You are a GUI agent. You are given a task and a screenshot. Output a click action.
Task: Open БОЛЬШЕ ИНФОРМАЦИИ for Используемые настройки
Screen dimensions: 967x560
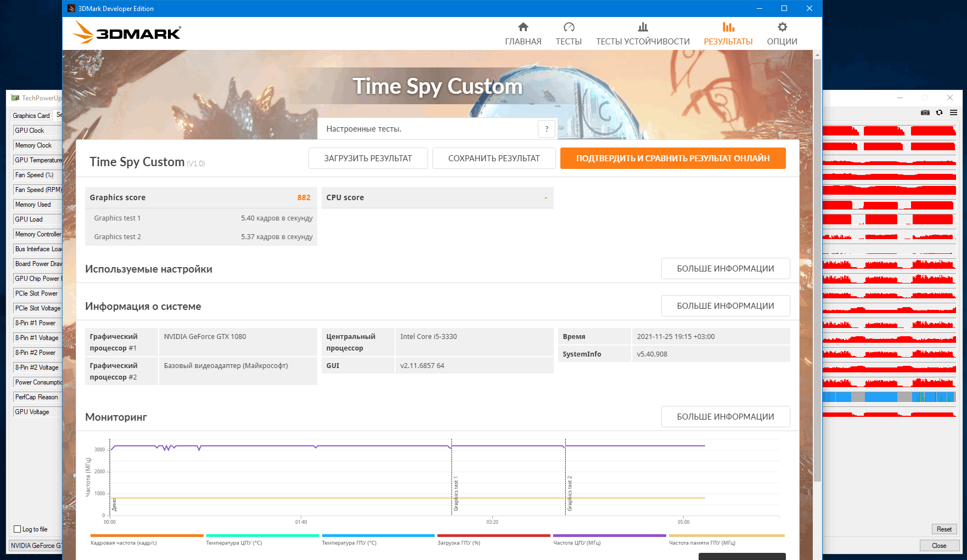click(x=726, y=268)
